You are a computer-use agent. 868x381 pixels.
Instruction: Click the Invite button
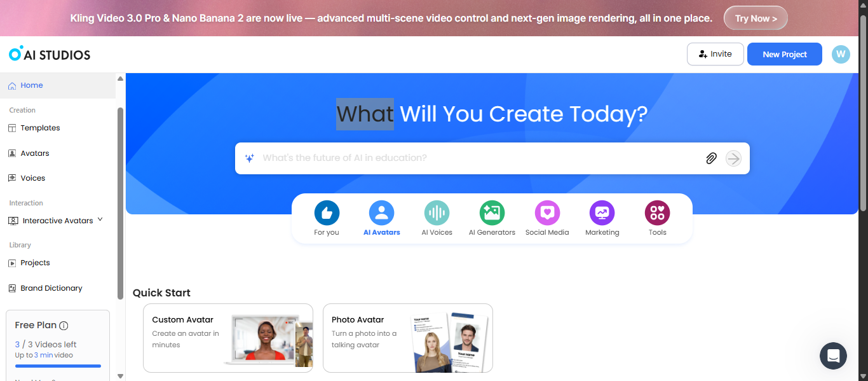coord(715,54)
